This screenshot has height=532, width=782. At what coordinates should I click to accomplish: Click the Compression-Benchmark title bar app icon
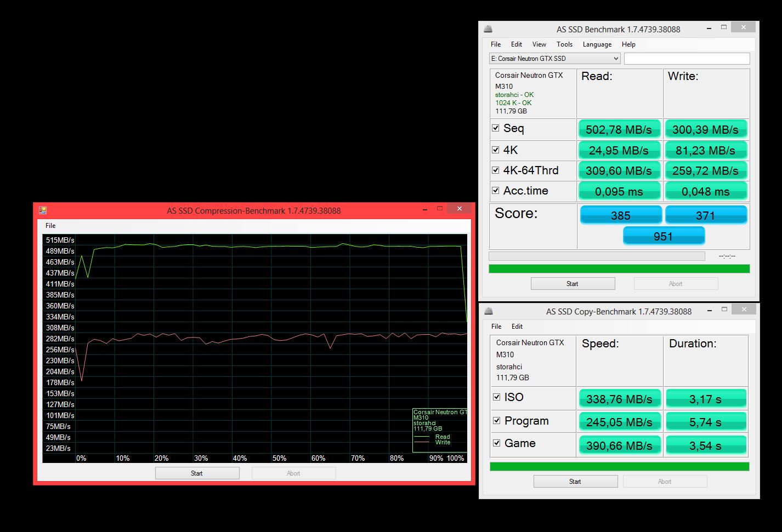43,210
